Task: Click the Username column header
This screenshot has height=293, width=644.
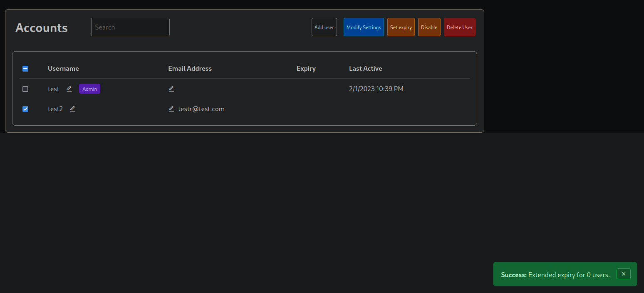Action: tap(63, 68)
